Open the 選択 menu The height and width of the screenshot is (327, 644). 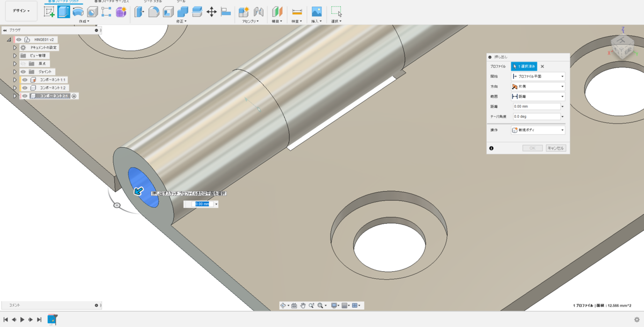[x=336, y=21]
